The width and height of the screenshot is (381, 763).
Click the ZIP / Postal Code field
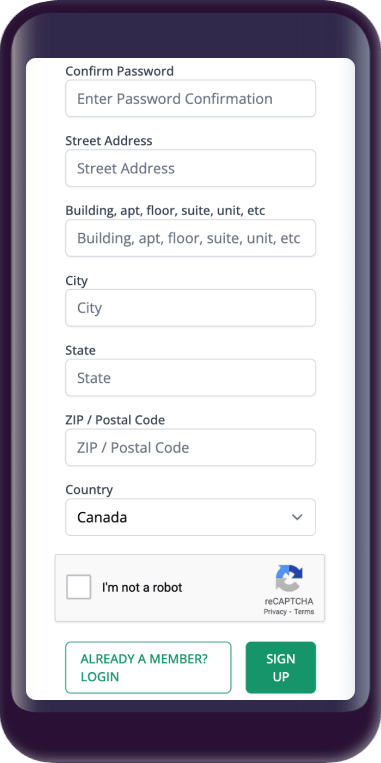tap(190, 447)
